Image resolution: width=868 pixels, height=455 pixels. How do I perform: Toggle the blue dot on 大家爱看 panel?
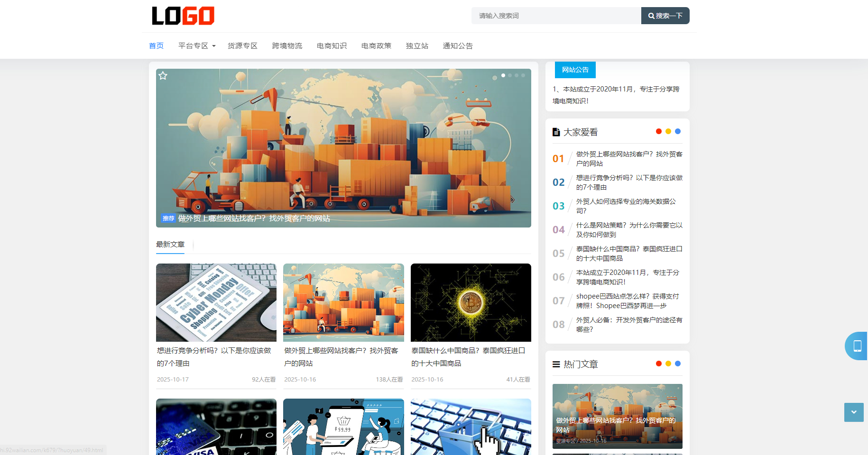pos(678,131)
